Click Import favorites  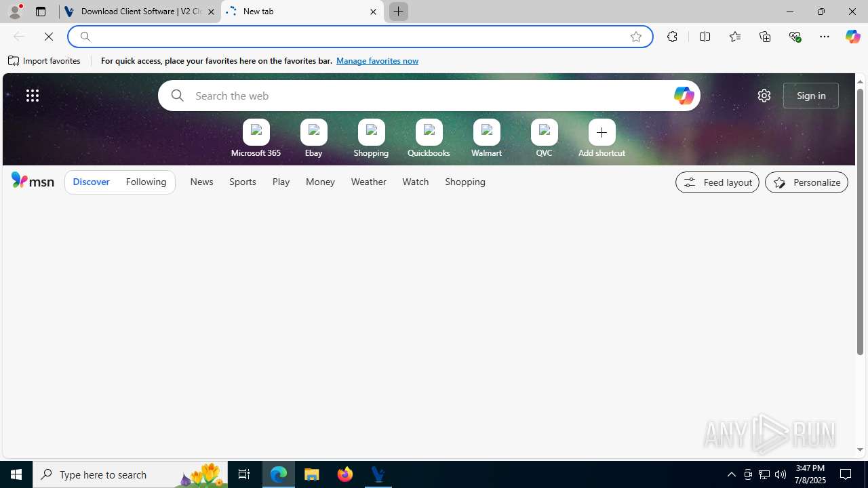[x=45, y=61]
